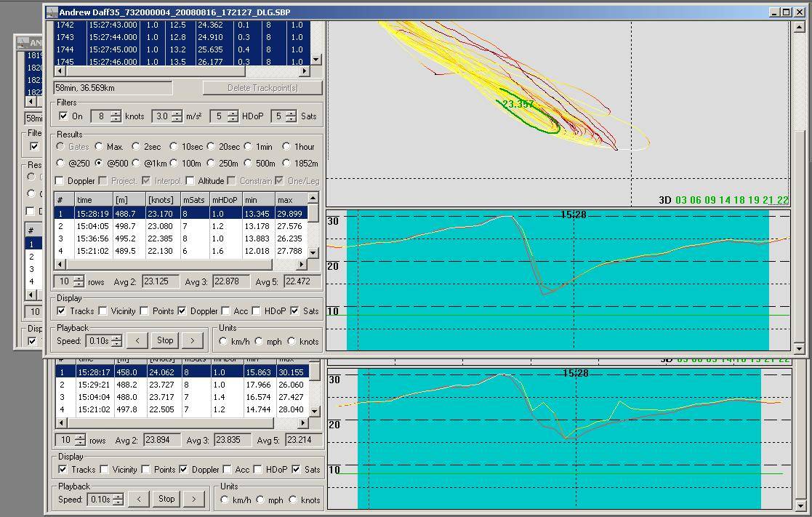The image size is (812, 517).
Task: Choose the @1km results option
Action: (x=136, y=164)
